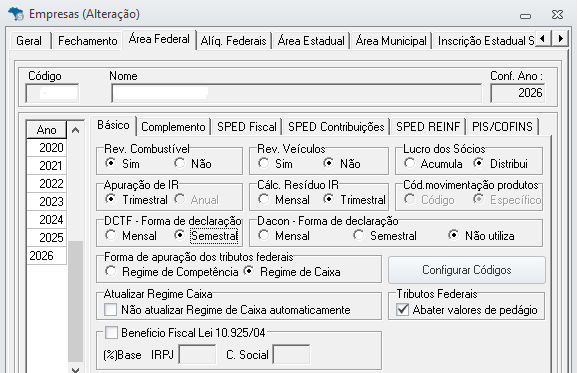
Task: Go to the Área Estadual tab
Action: 311,41
